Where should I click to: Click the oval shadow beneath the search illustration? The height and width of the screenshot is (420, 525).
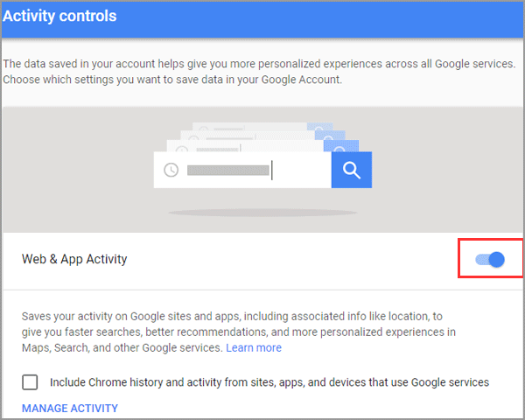(262, 213)
